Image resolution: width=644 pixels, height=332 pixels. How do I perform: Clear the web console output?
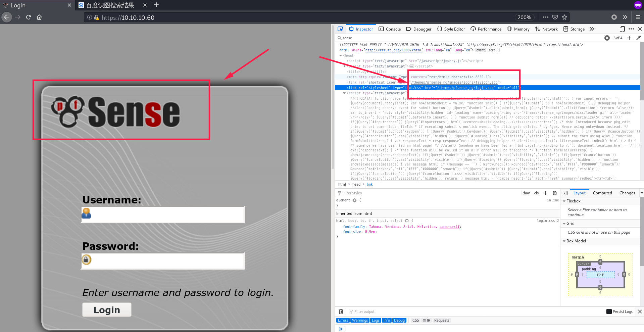pos(341,312)
